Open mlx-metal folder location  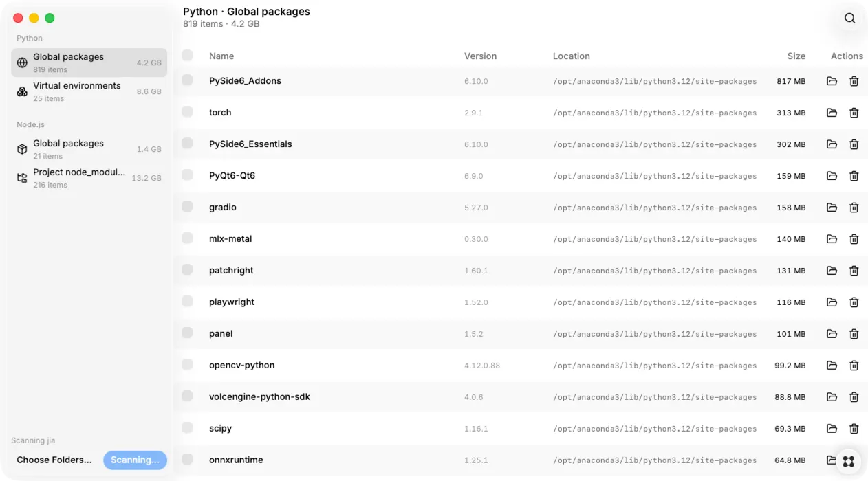coord(832,239)
